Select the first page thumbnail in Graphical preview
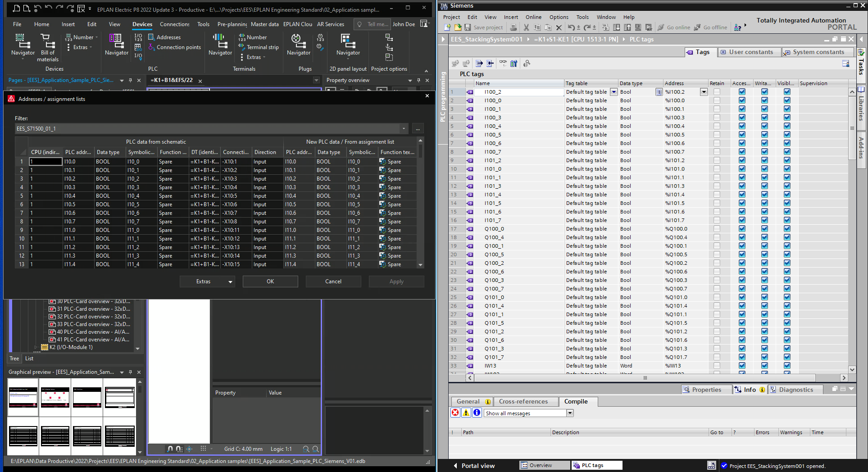Screen dimensions: 868x472 pyautogui.click(x=23, y=397)
